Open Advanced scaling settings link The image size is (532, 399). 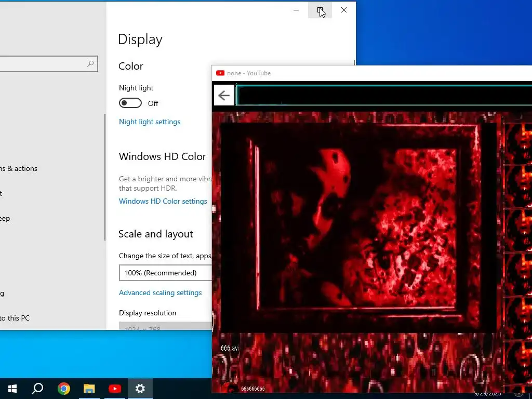[160, 292]
